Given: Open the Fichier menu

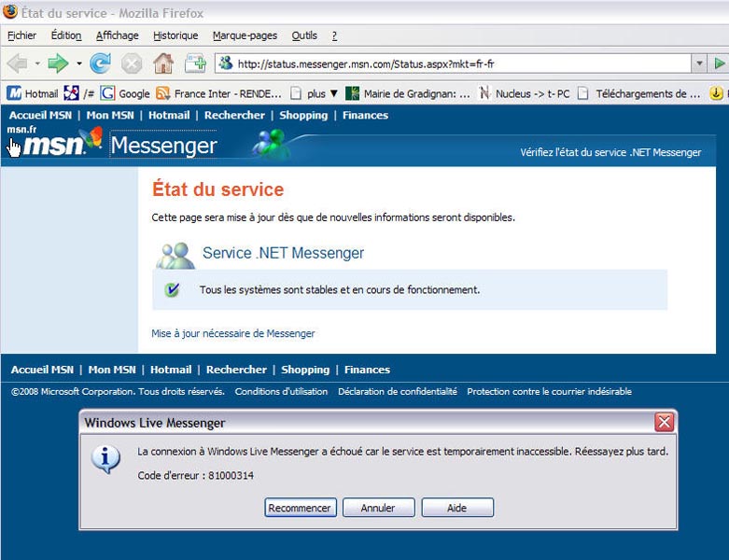Looking at the screenshot, I should coord(21,35).
